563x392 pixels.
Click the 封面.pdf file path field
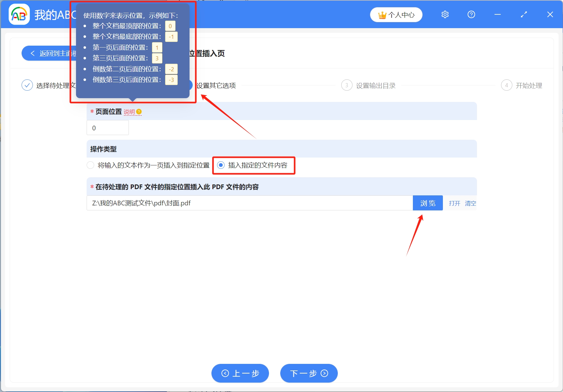click(x=247, y=203)
